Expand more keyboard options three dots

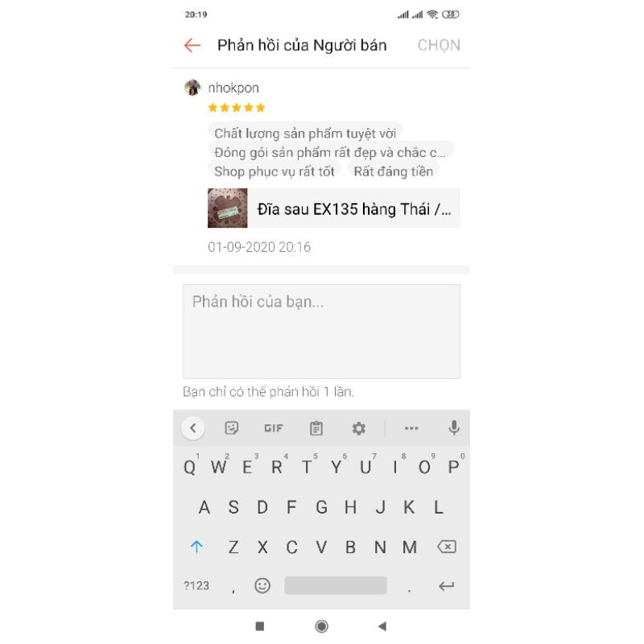click(411, 428)
